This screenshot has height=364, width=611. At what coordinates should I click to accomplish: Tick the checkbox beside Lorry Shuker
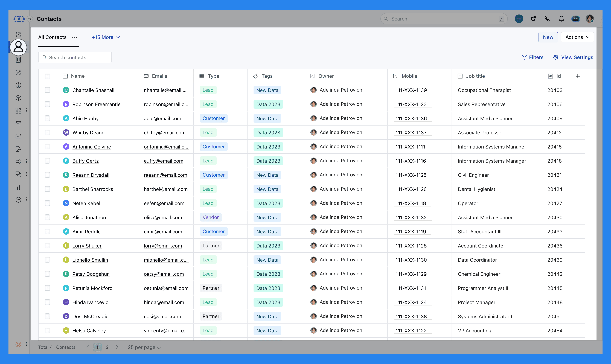coord(48,246)
